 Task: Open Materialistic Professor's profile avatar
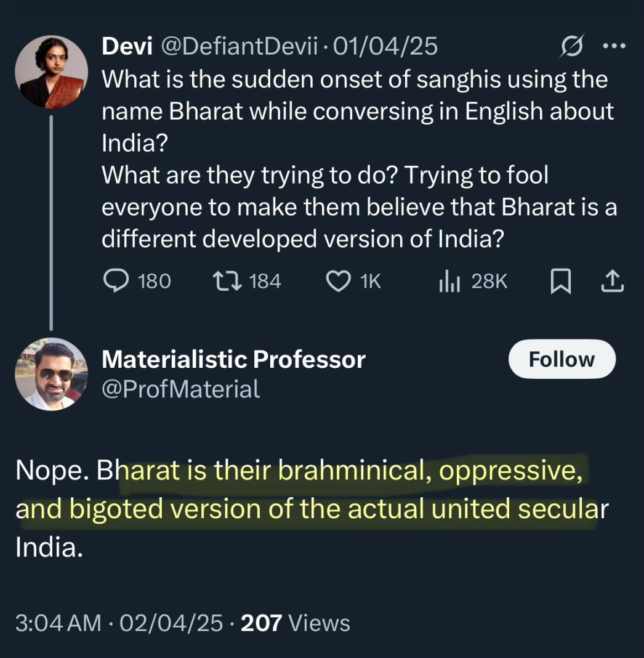point(52,374)
